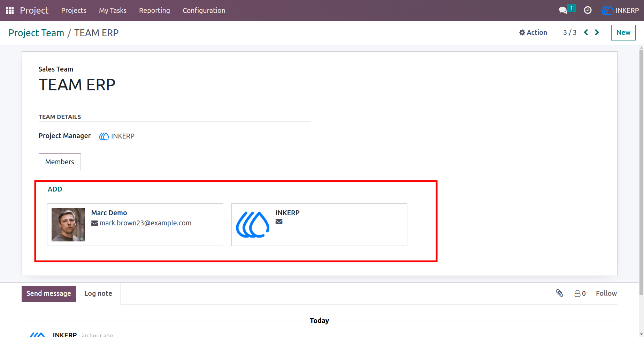
Task: Open the apps grid menu icon
Action: coord(10,10)
